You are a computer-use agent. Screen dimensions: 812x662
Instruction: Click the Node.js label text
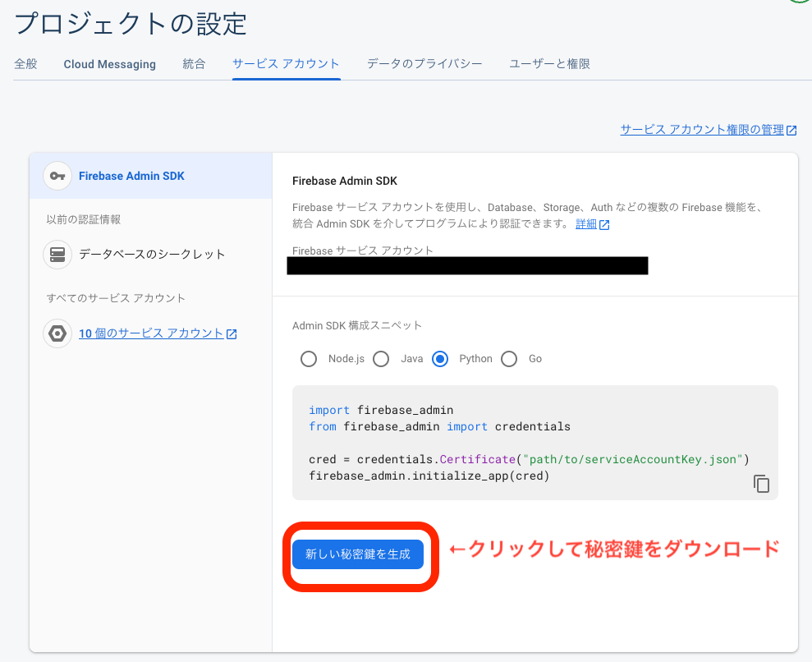point(346,359)
